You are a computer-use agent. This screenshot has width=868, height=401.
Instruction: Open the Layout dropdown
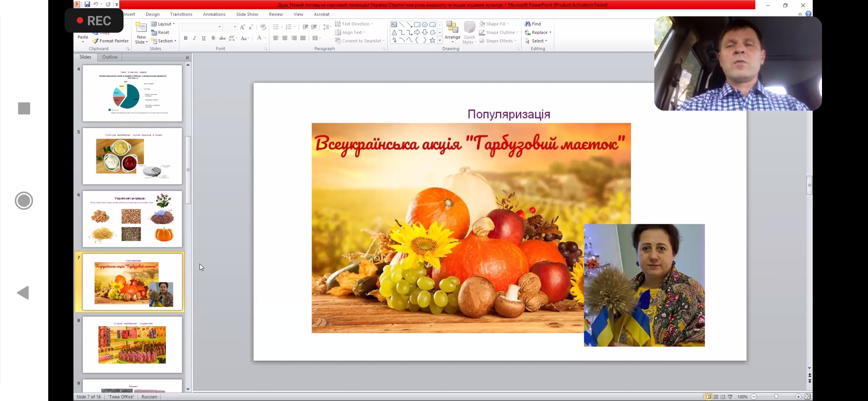tap(163, 24)
